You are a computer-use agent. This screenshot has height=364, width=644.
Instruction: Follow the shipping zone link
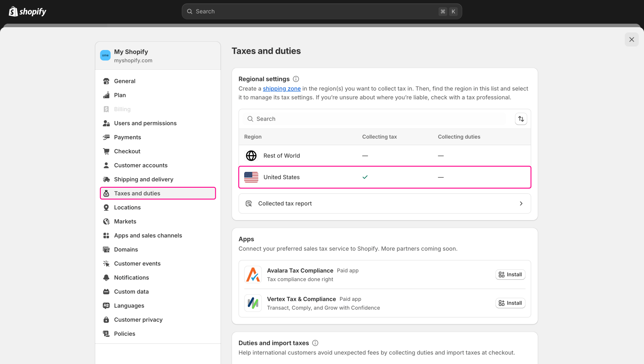coord(282,89)
